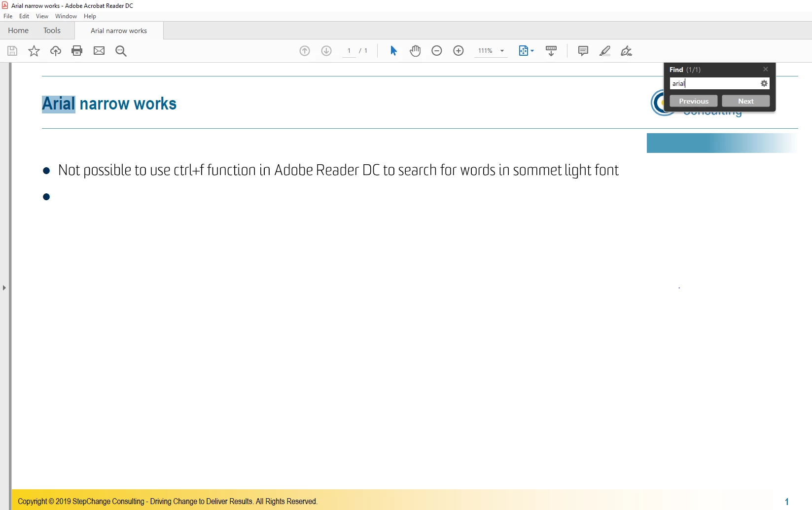The height and width of the screenshot is (510, 812).
Task: Click the Next button in Find
Action: [746, 101]
